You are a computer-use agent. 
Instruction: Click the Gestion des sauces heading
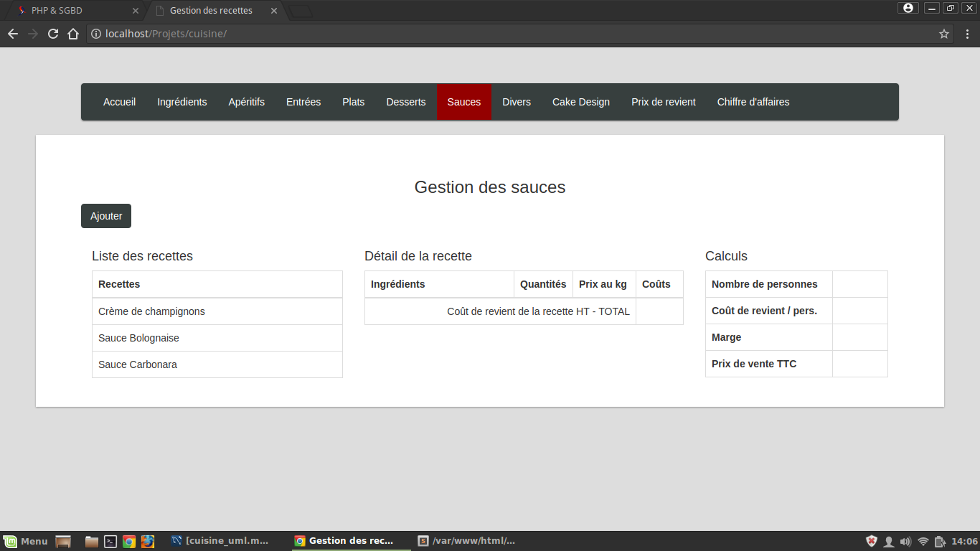tap(490, 187)
